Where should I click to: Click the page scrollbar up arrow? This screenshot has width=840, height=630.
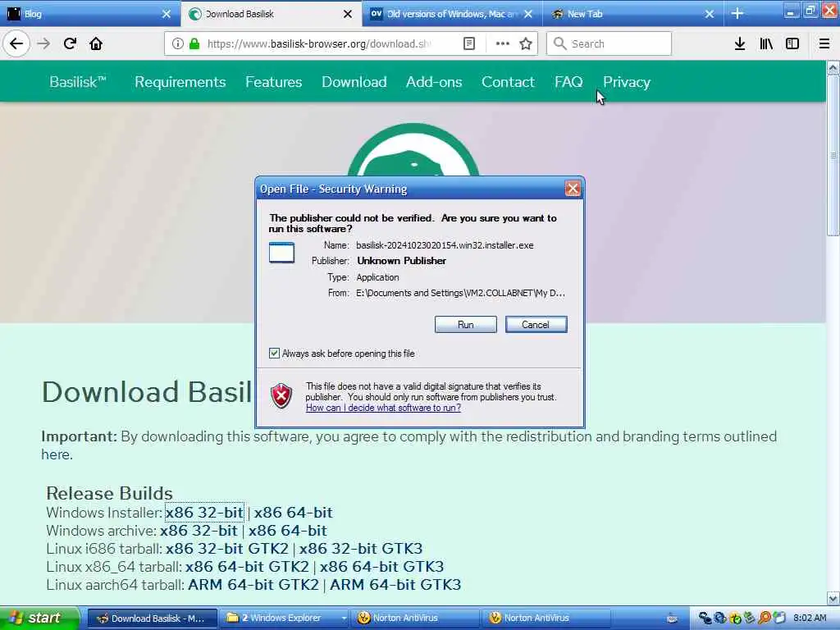(833, 67)
